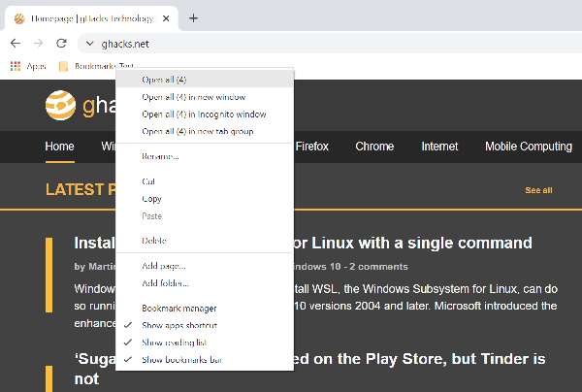Select Cut in context menu
This screenshot has height=392, width=582.
[205, 181]
